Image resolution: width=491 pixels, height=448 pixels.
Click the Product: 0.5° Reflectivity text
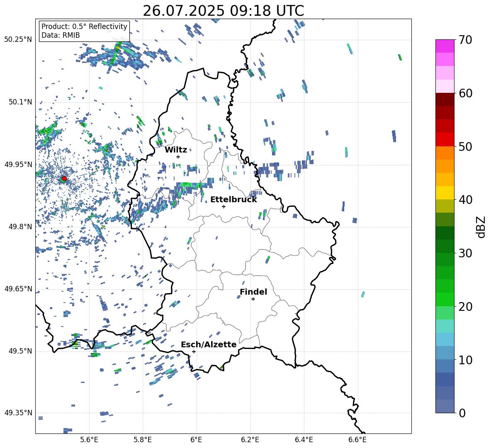point(84,27)
